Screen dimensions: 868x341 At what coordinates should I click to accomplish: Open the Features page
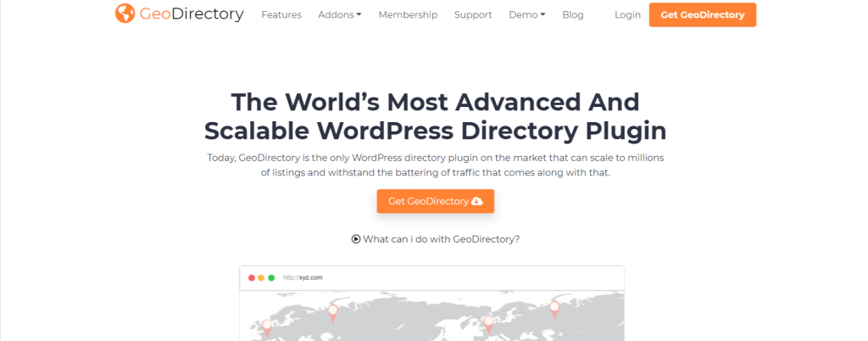[x=281, y=14]
